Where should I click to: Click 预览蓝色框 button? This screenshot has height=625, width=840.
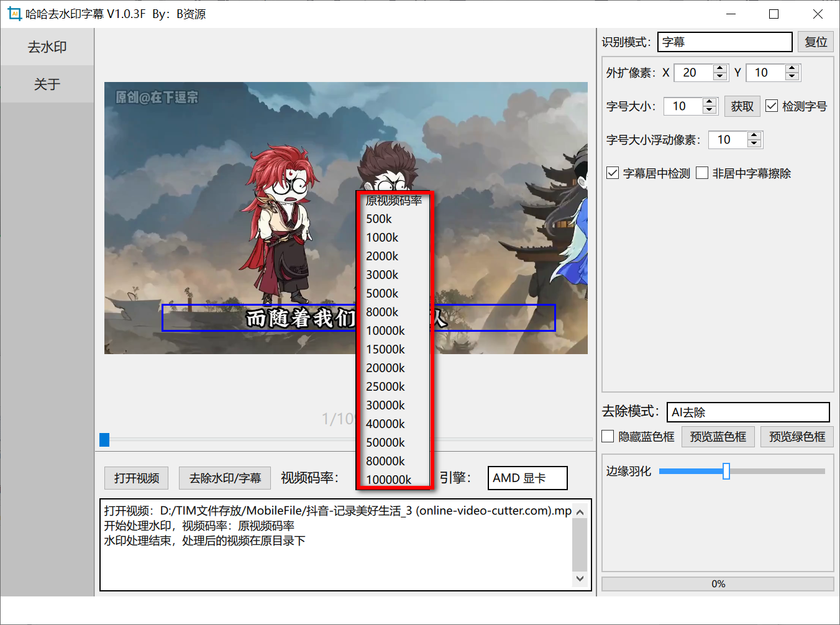click(718, 437)
